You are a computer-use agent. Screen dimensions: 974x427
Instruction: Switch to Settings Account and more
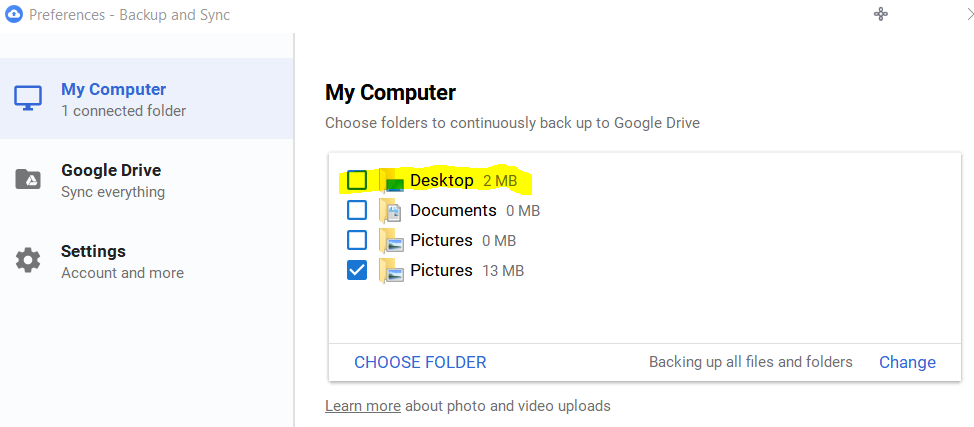[x=147, y=261]
